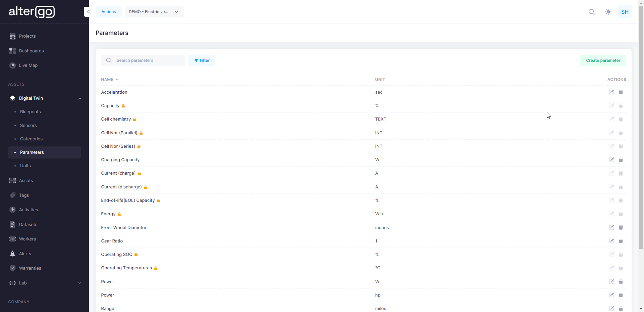Click the Search parameters input field
The height and width of the screenshot is (312, 644).
(x=148, y=60)
